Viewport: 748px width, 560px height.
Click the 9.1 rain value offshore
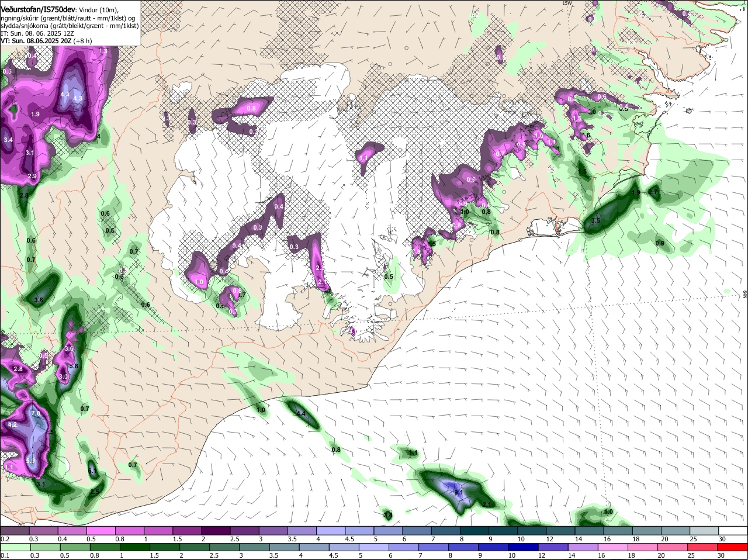pyautogui.click(x=459, y=493)
